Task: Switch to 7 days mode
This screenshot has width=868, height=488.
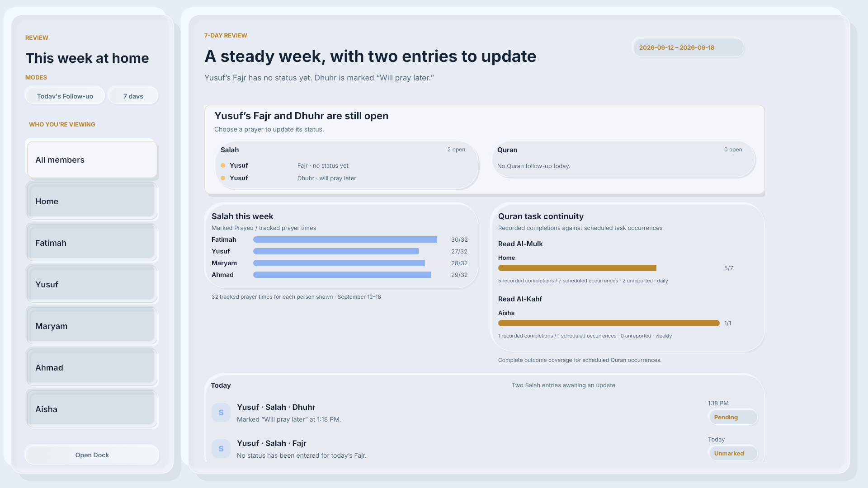Action: (133, 96)
